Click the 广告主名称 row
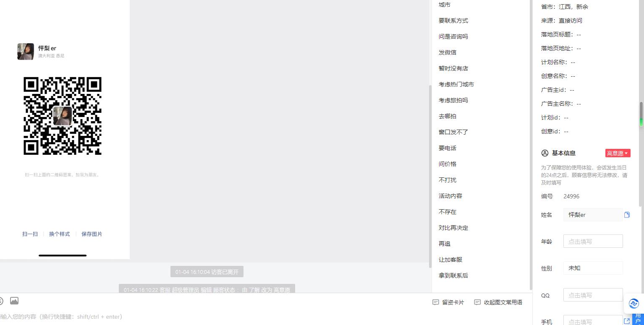Image resolution: width=644 pixels, height=325 pixels. [x=561, y=104]
